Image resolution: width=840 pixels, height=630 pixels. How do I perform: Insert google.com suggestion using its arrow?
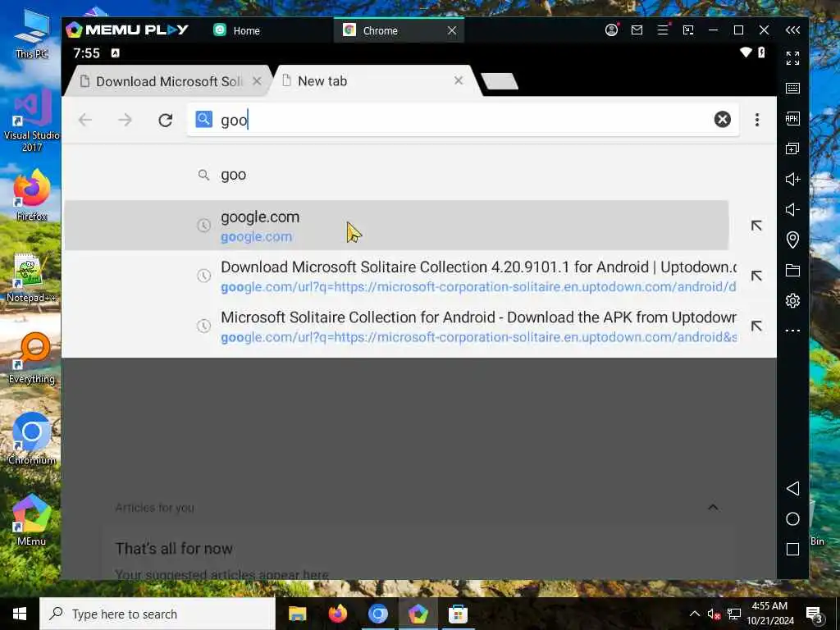756,226
